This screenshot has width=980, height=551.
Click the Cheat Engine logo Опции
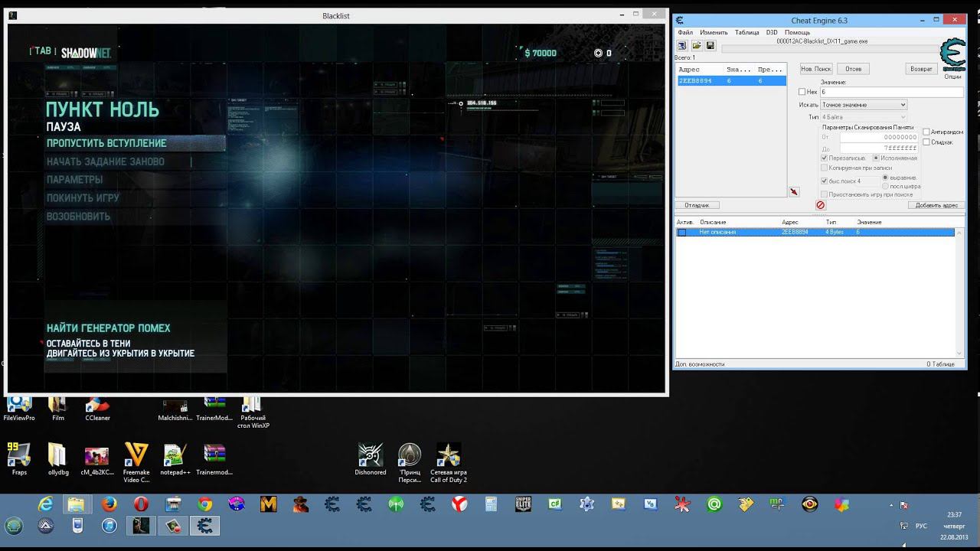[x=952, y=59]
